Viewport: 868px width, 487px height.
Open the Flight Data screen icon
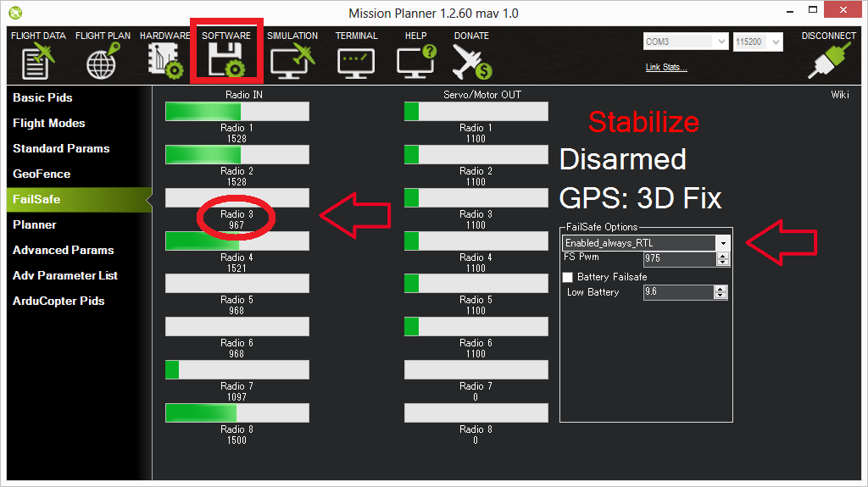pyautogui.click(x=37, y=62)
